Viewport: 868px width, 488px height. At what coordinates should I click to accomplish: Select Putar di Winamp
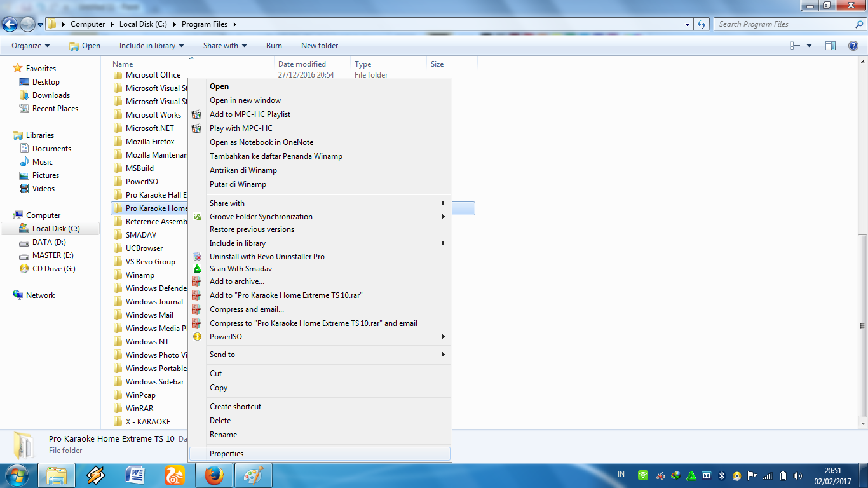(320, 184)
